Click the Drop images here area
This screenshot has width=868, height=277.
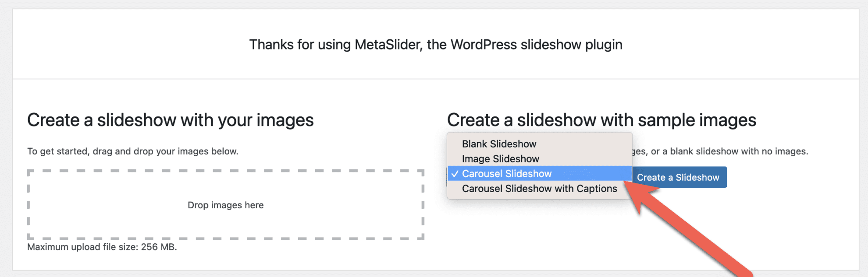click(x=225, y=205)
